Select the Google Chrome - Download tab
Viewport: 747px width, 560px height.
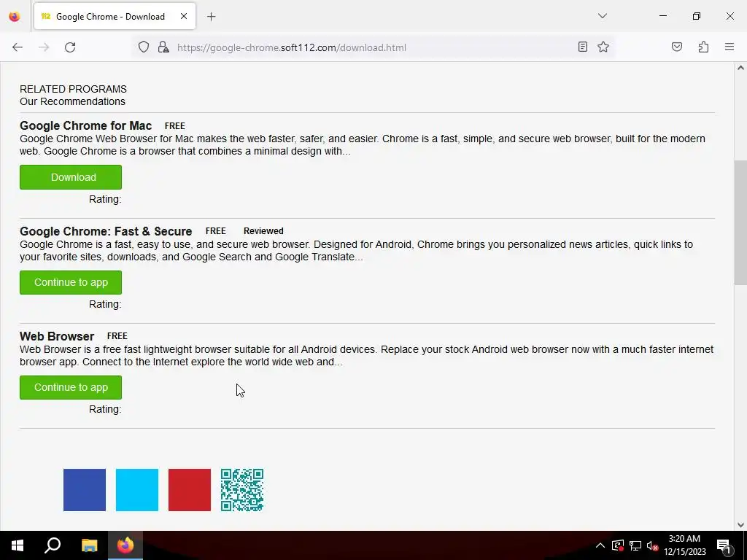coord(115,16)
